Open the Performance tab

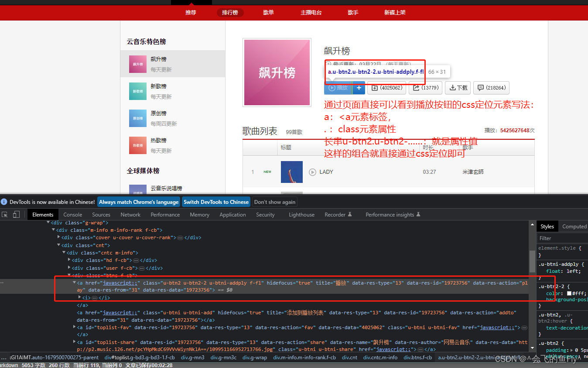coord(165,214)
